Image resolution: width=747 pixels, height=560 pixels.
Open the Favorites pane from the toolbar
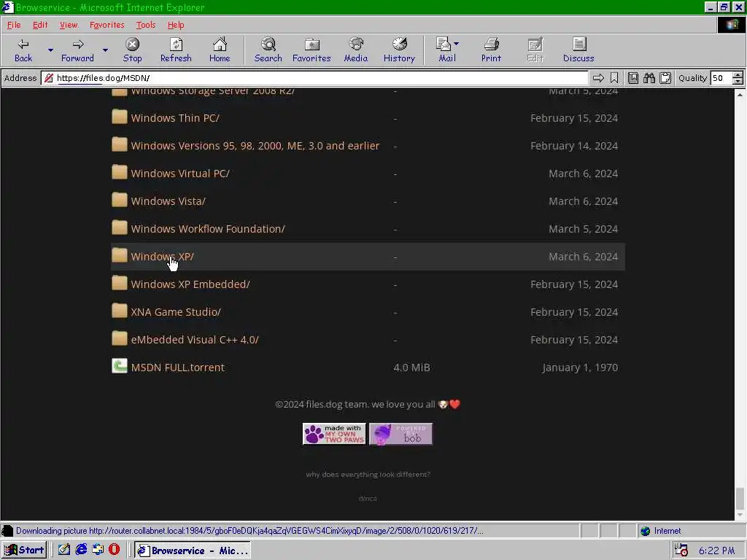point(311,50)
